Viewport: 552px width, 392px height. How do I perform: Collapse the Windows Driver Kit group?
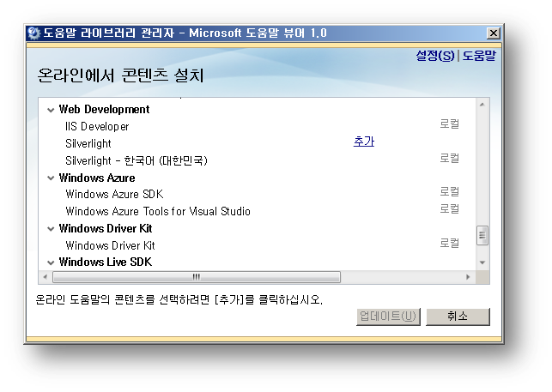tap(51, 229)
